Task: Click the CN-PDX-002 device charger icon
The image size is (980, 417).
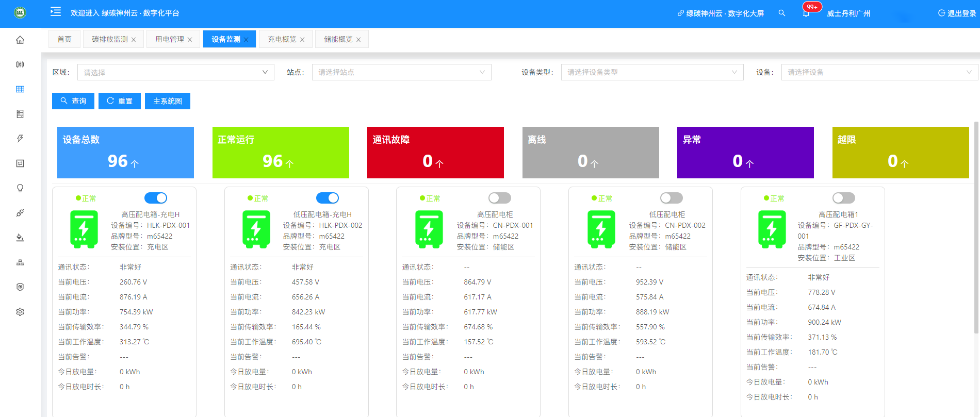Action: pos(601,229)
